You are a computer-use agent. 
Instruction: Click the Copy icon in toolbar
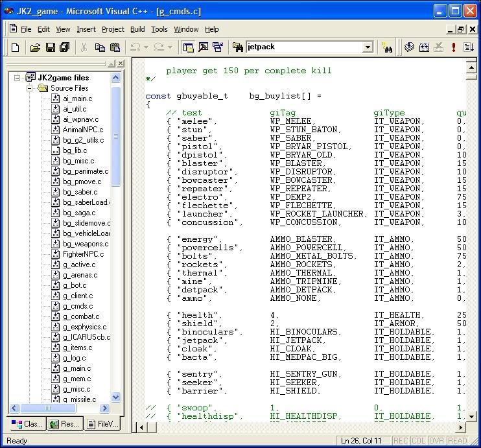point(100,47)
